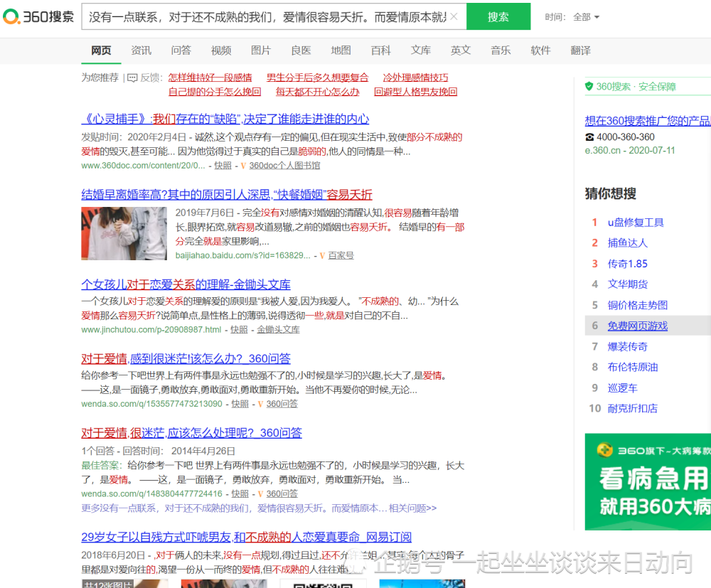The image size is (711, 588).
Task: Click the 相关问题>> more questions link
Action: click(412, 508)
